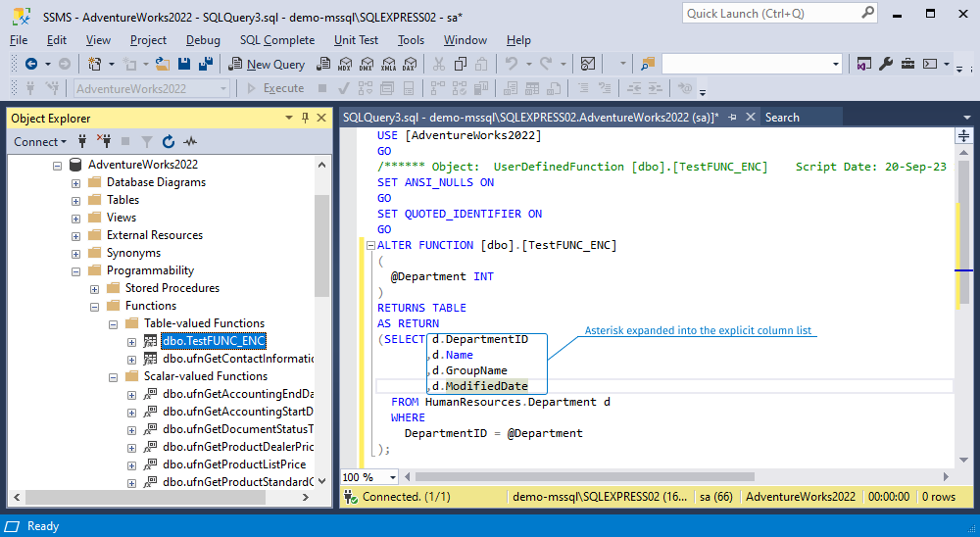Expand the Tables folder node
This screenshot has height=537, width=980.
click(75, 201)
